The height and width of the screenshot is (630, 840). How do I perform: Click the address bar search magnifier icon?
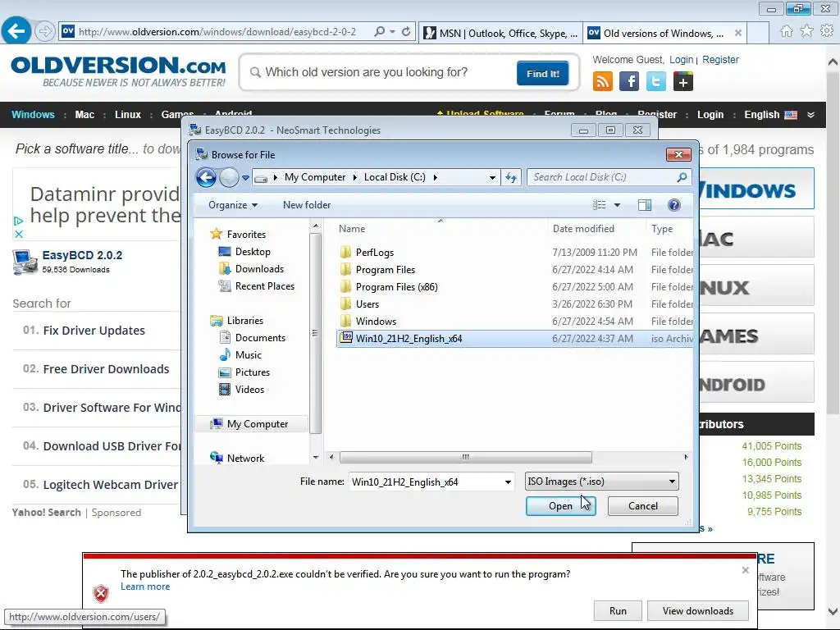click(x=379, y=32)
